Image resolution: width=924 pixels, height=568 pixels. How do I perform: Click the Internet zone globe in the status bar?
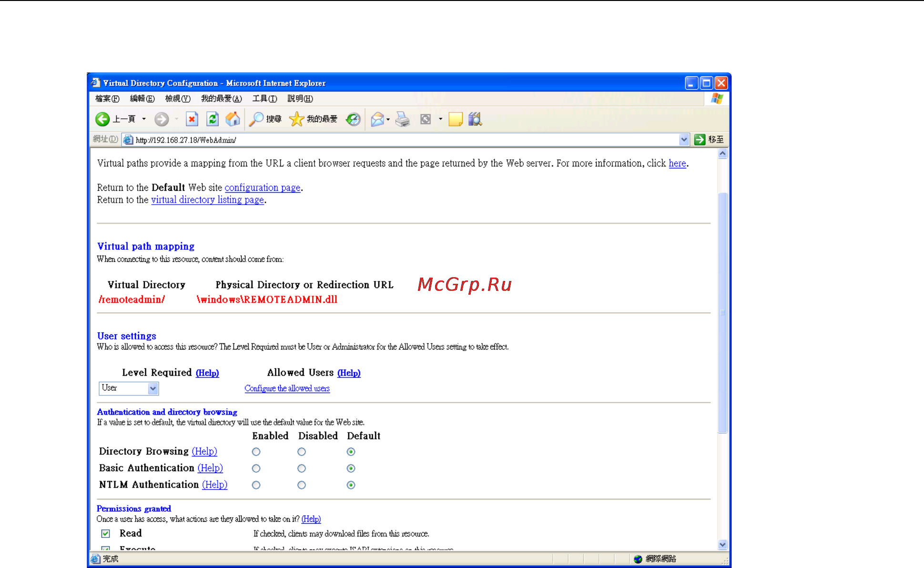tap(638, 559)
